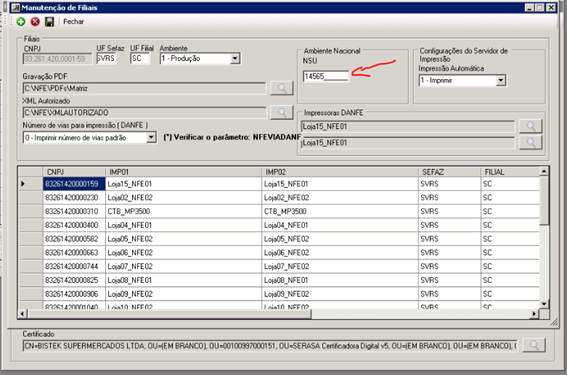
Task: Click the CTB_MP3500 cell in IMP01 column
Action: [x=183, y=211]
